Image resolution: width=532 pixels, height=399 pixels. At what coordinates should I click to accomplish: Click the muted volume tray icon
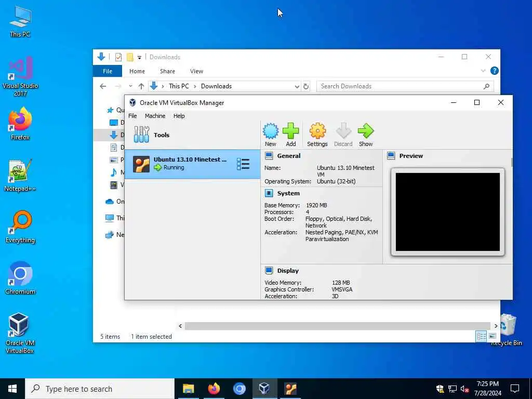[464, 389]
